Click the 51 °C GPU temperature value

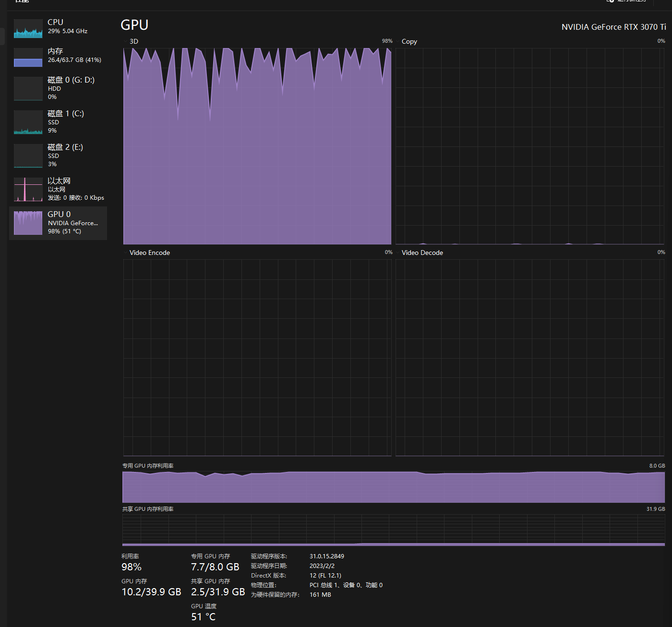point(204,617)
